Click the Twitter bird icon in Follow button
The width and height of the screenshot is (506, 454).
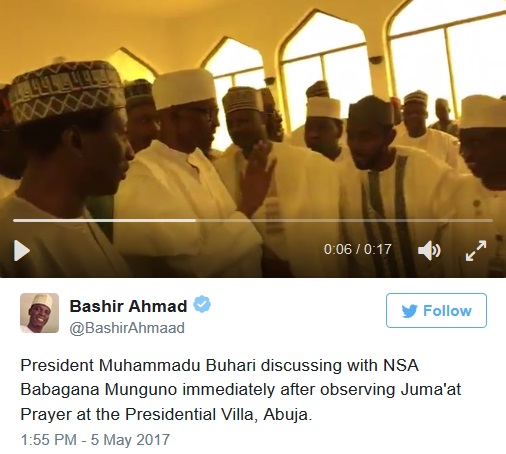[x=409, y=311]
